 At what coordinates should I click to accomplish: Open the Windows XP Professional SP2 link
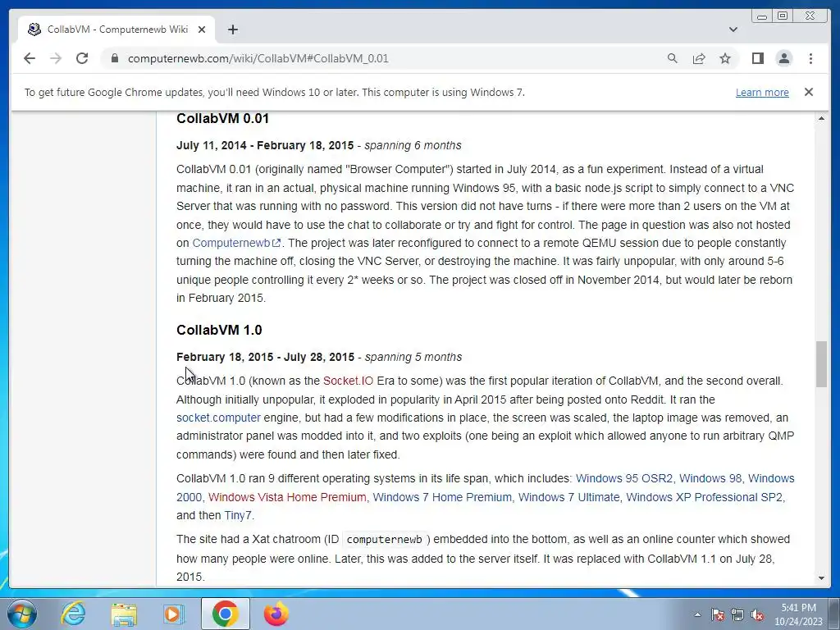click(x=705, y=497)
